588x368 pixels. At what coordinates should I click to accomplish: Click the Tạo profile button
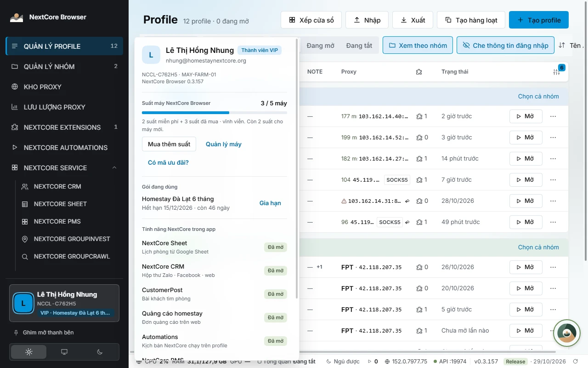539,20
